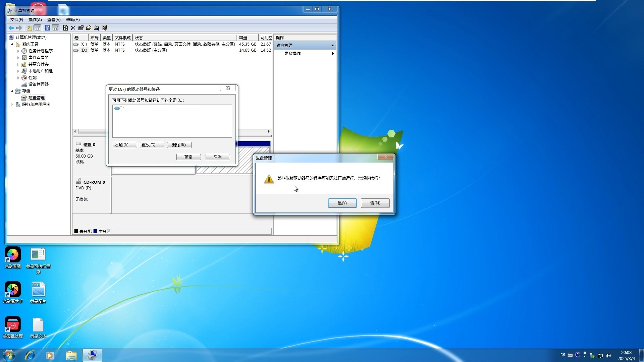
Task: Click the back navigation arrow in the toolbar
Action: coord(11,28)
